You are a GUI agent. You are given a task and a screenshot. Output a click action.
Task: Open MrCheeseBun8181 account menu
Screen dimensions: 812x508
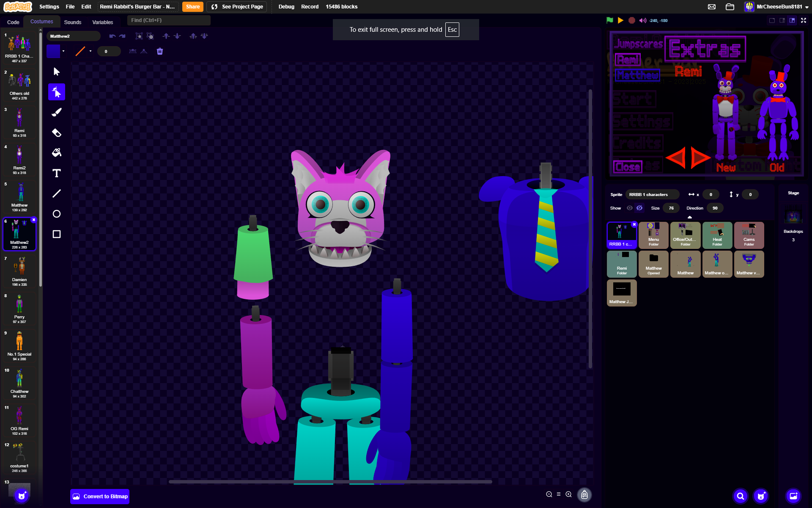pyautogui.click(x=776, y=7)
